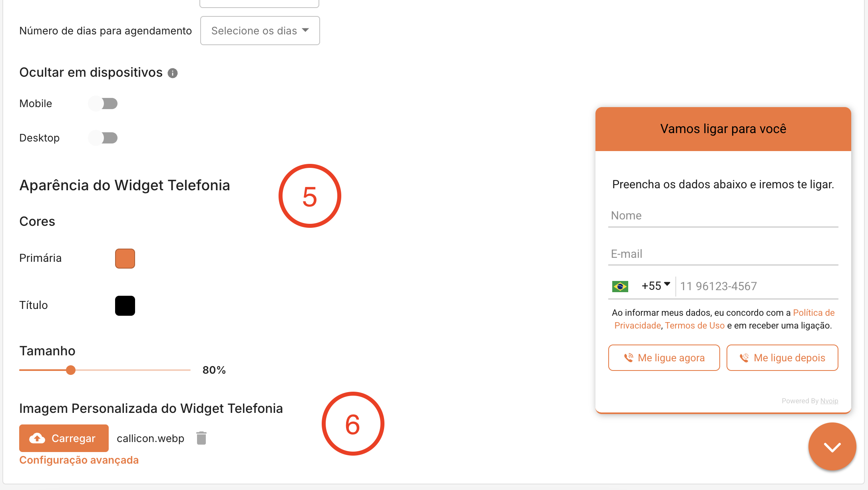The height and width of the screenshot is (490, 868).
Task: Click the info icon beside Ocultar em dispositivos
Action: click(x=173, y=73)
